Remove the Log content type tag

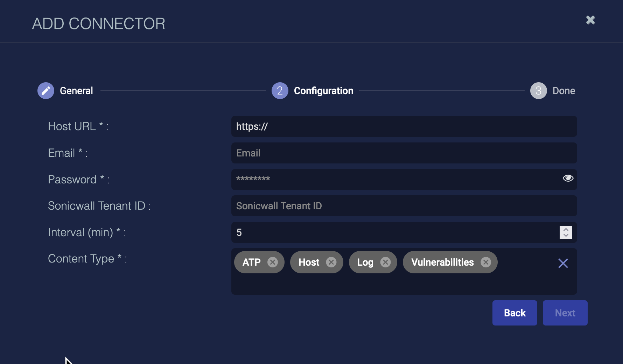click(385, 262)
